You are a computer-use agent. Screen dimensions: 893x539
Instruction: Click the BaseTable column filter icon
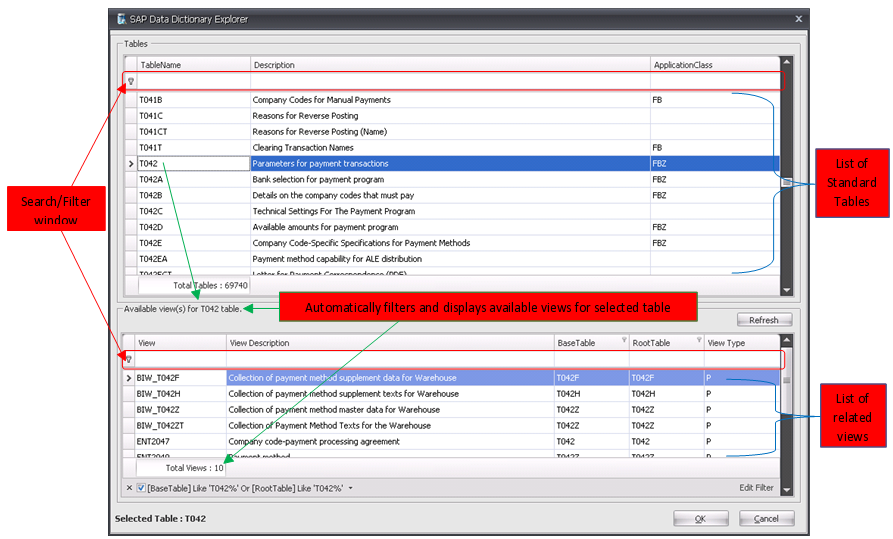pyautogui.click(x=624, y=341)
